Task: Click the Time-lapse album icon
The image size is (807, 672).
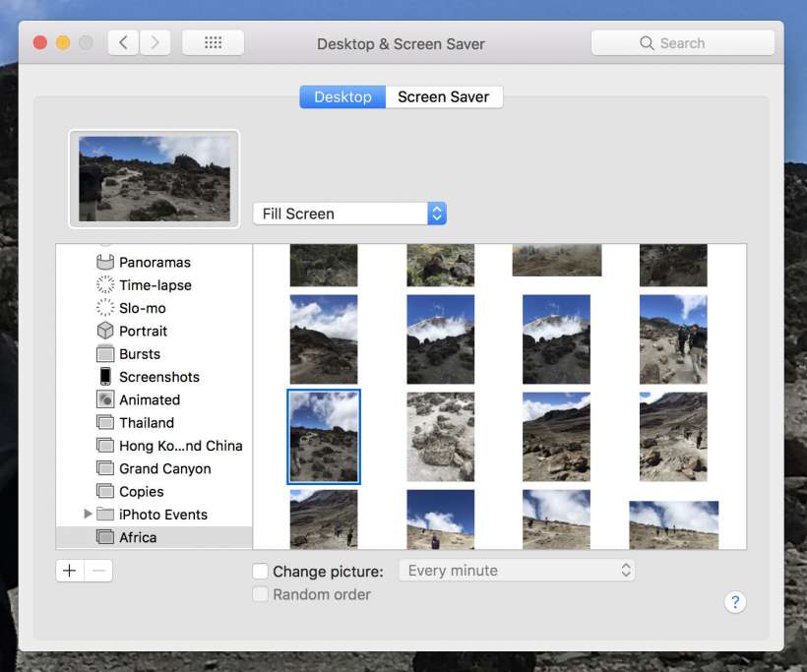Action: pos(105,285)
